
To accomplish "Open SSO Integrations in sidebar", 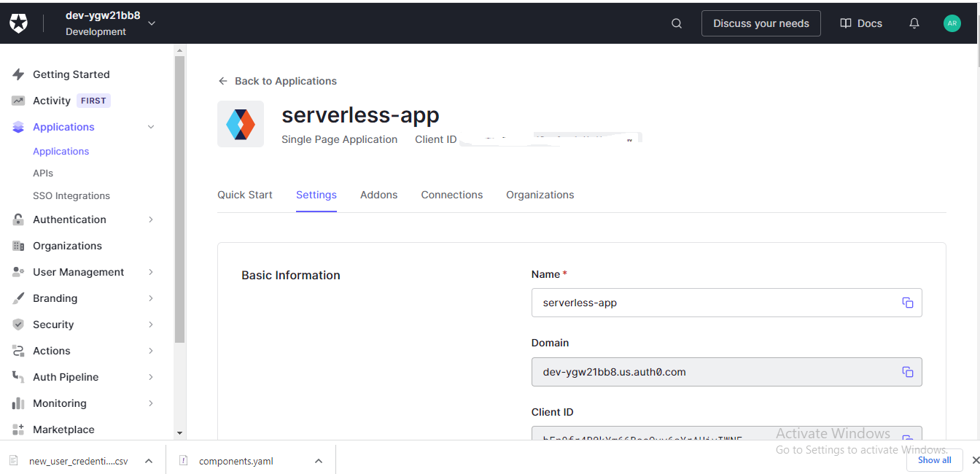I will click(x=71, y=195).
